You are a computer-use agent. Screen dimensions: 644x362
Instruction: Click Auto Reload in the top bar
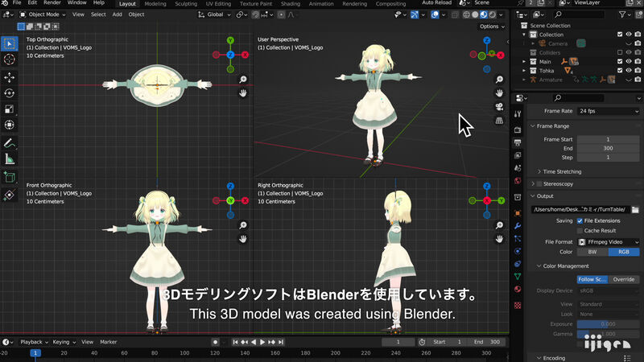pyautogui.click(x=436, y=3)
